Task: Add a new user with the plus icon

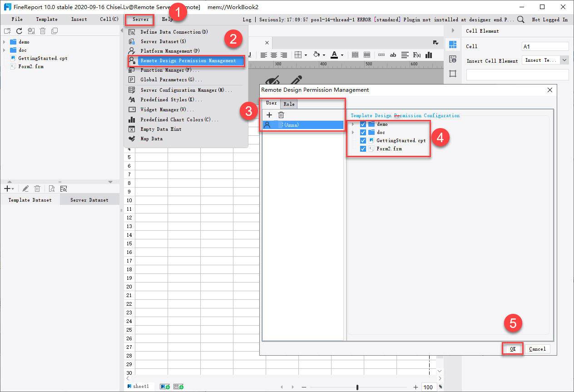Action: (x=269, y=115)
